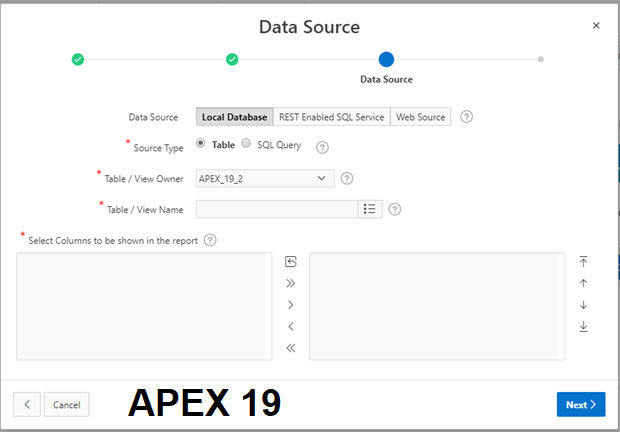The width and height of the screenshot is (620, 432).
Task: Move column to Top icon
Action: pos(584,261)
